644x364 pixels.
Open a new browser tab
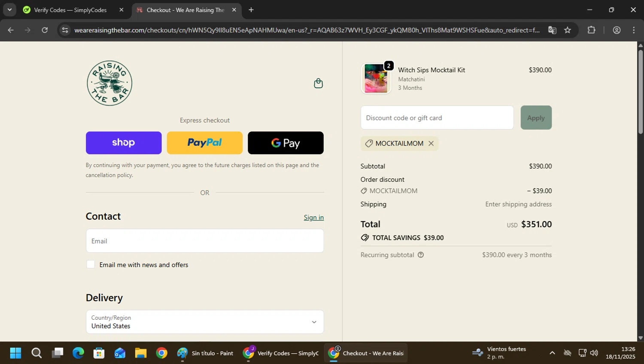tap(251, 10)
